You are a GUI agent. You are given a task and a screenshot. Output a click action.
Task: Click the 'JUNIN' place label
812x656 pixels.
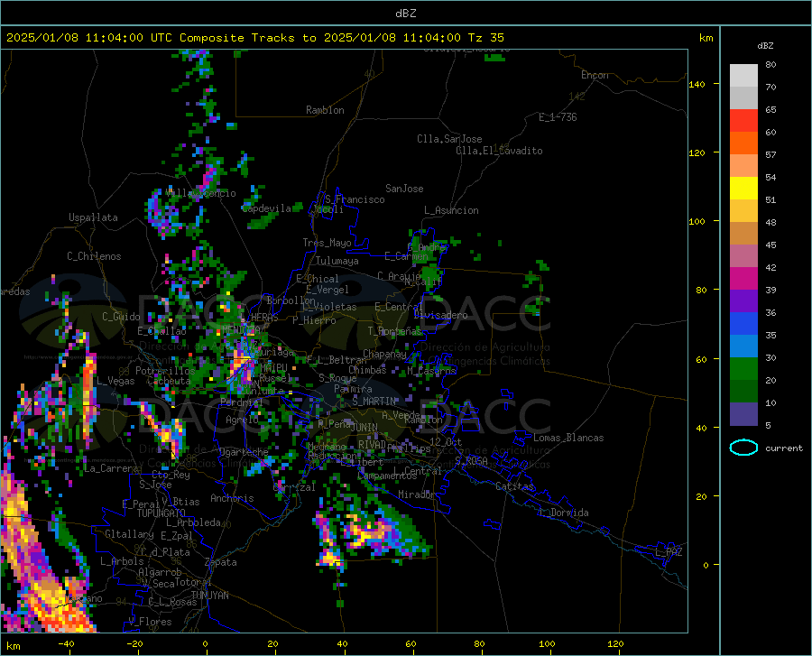pos(364,428)
